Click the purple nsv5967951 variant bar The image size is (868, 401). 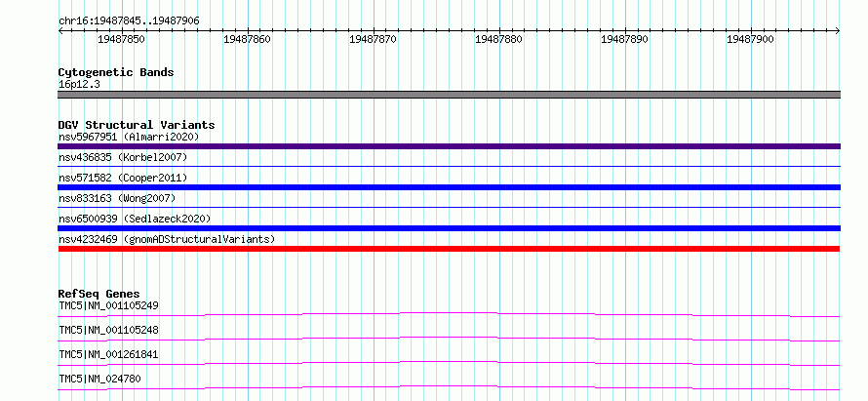click(x=449, y=146)
